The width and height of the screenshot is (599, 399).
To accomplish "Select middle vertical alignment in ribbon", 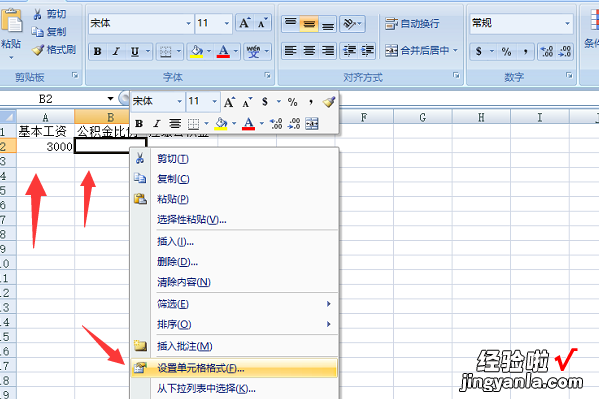I will coord(309,24).
